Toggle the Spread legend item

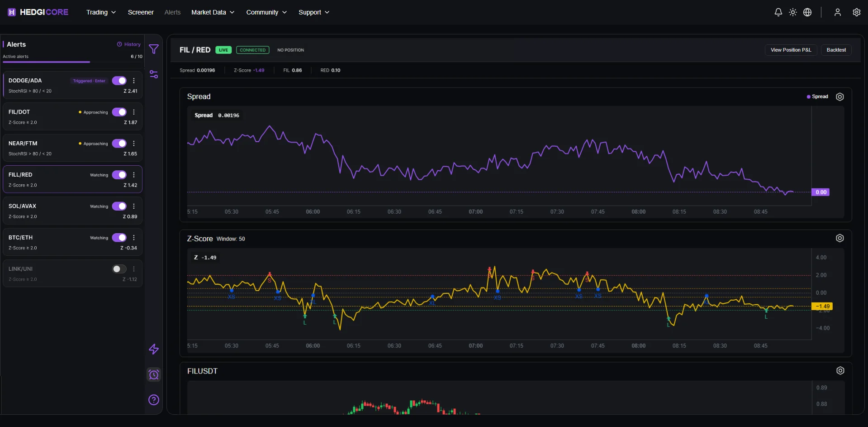pyautogui.click(x=817, y=96)
